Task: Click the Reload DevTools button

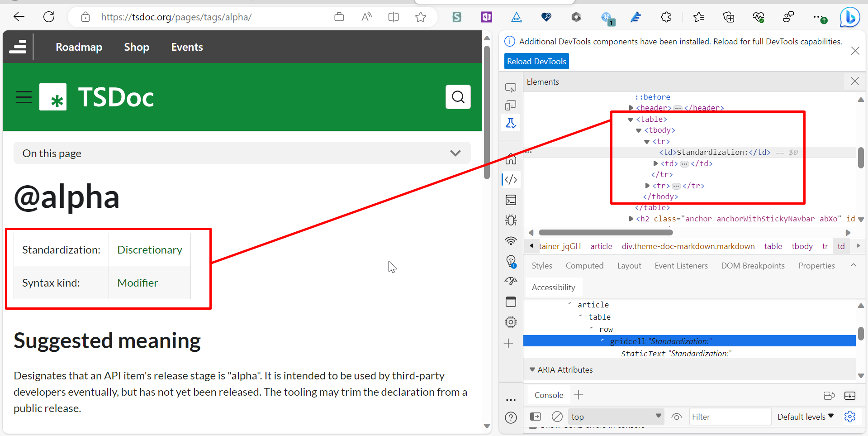Action: [x=536, y=61]
